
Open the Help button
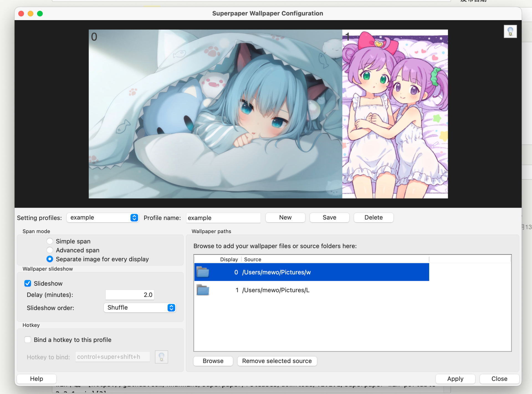[37, 378]
